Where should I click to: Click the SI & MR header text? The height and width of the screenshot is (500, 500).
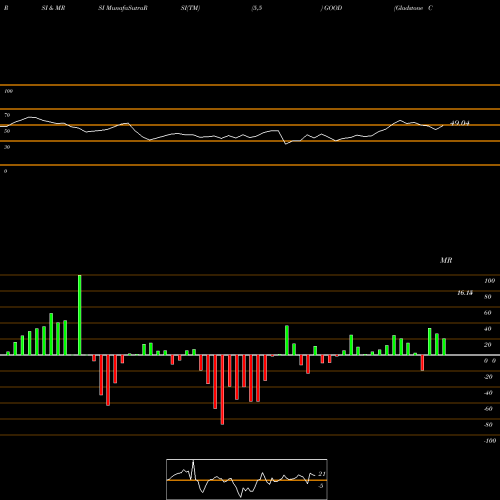pyautogui.click(x=53, y=8)
